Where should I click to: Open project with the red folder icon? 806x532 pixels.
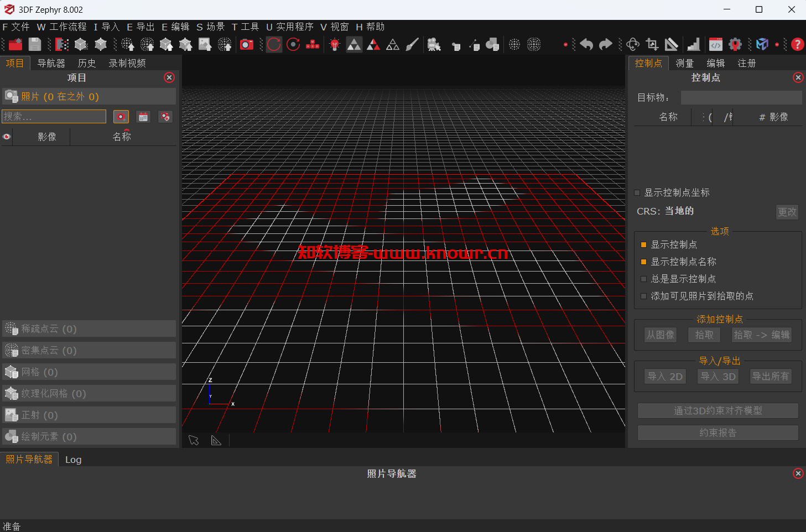(x=15, y=45)
